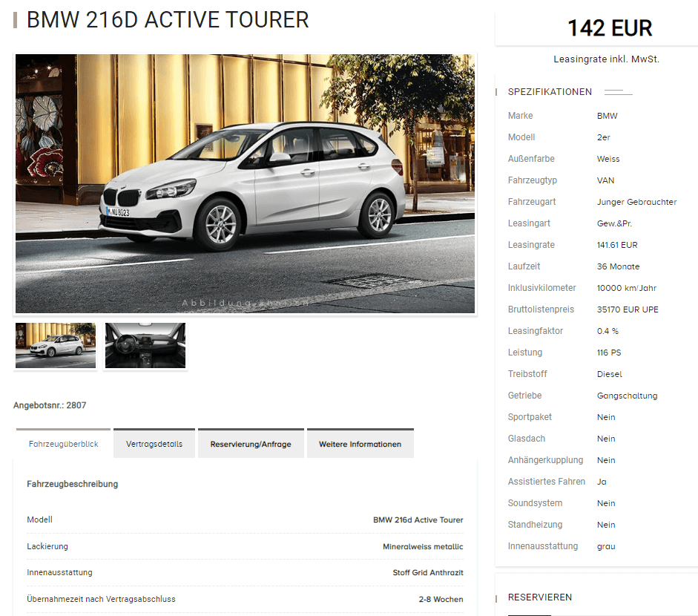
Task: Click the Leasingrate inkl. MwSt. caption
Action: 606,59
